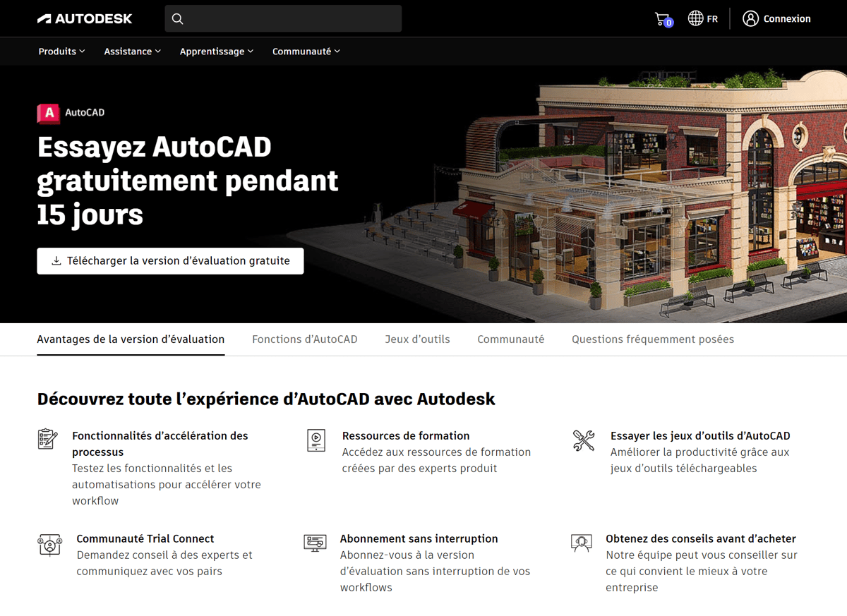
Task: Click Télécharger la version d'évaluation gratuite button
Action: click(x=170, y=261)
